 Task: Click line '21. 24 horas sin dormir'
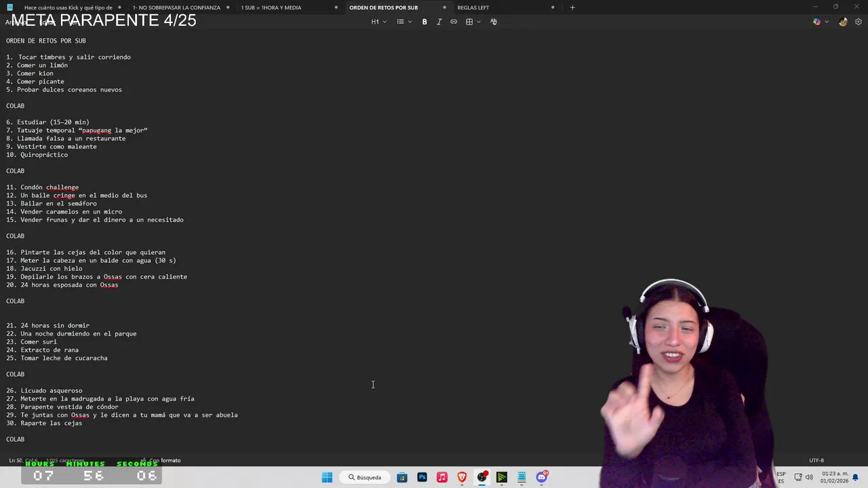[47, 325]
